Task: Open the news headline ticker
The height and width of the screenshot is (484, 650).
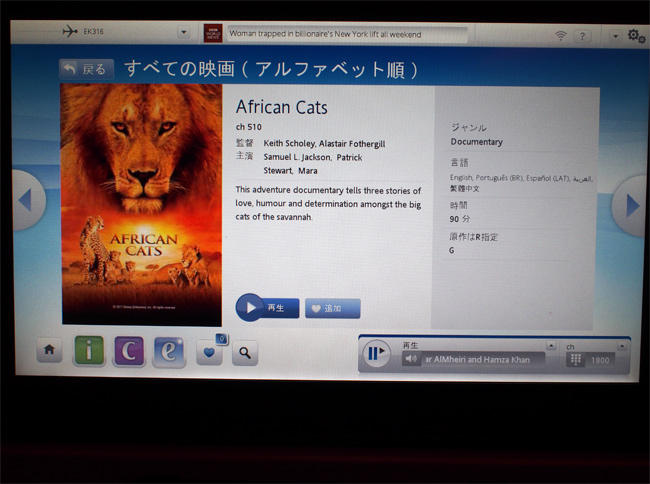Action: (347, 34)
